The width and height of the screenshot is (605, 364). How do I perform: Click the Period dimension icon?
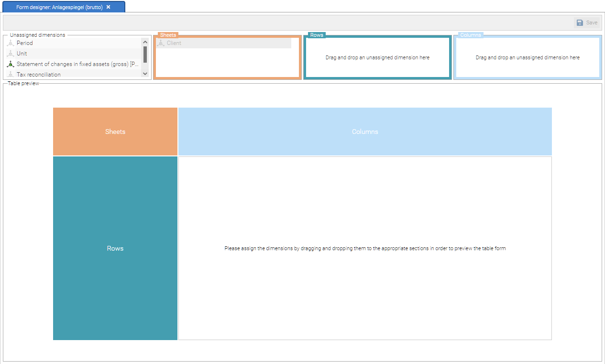point(11,43)
